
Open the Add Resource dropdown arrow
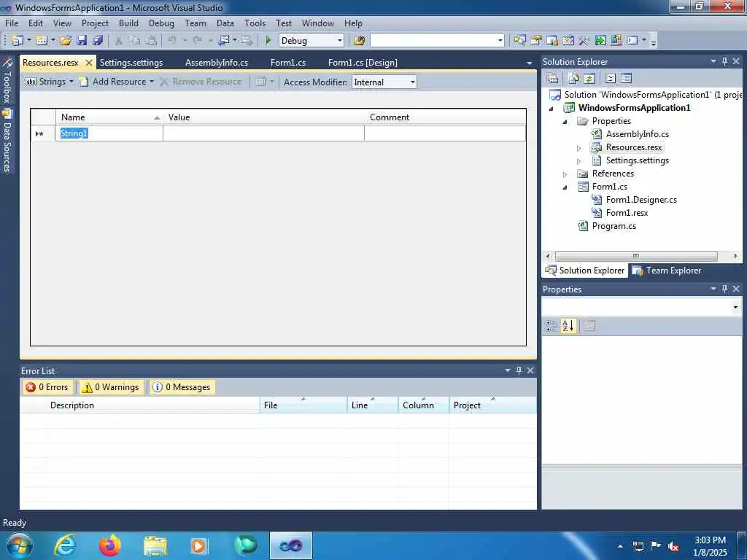click(x=152, y=82)
